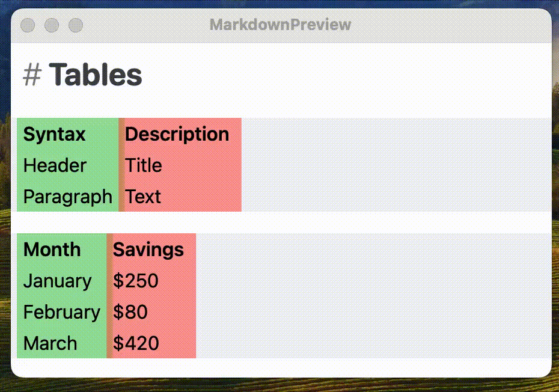This screenshot has width=559, height=392.
Task: Click the MarkdownPreview title bar text
Action: [279, 25]
